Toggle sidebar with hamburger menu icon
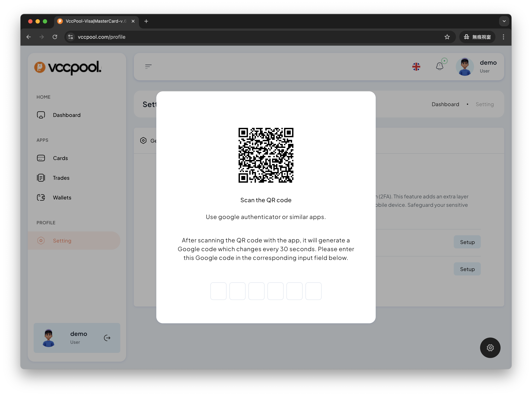The height and width of the screenshot is (396, 532). (148, 66)
